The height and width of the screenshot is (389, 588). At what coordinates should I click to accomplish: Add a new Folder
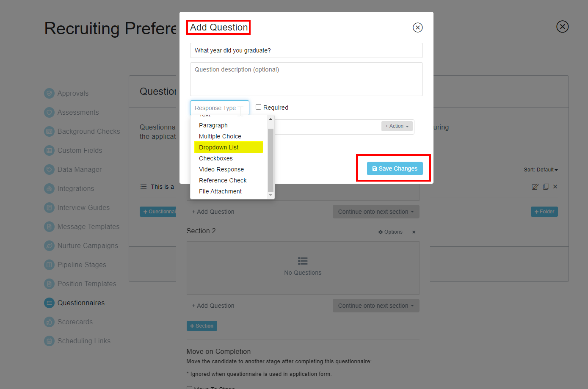(x=544, y=211)
